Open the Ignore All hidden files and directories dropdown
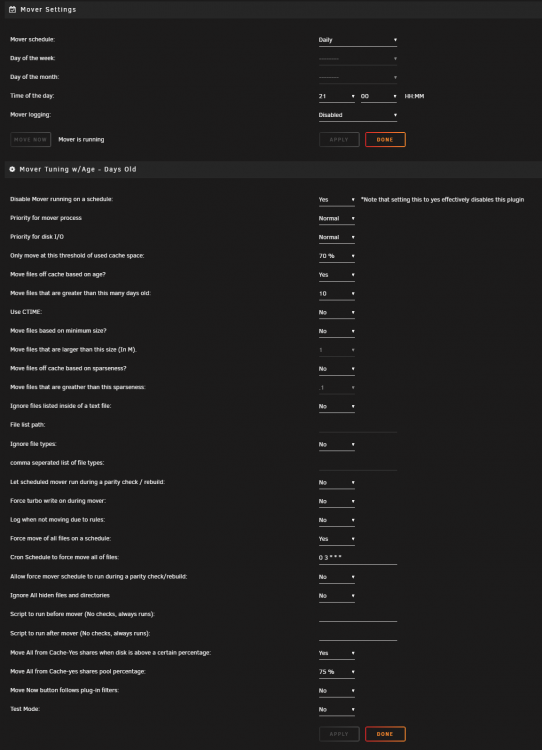The height and width of the screenshot is (750, 542). (x=337, y=596)
